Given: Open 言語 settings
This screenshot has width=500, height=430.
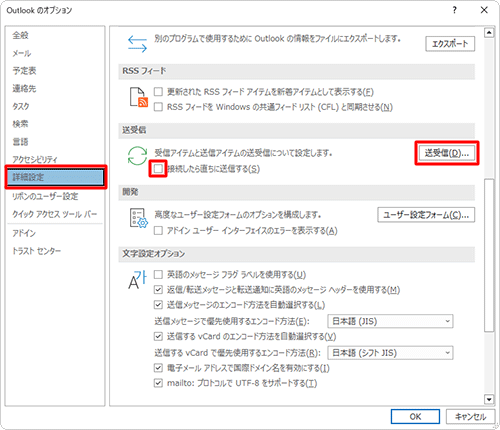Looking at the screenshot, I should point(55,142).
